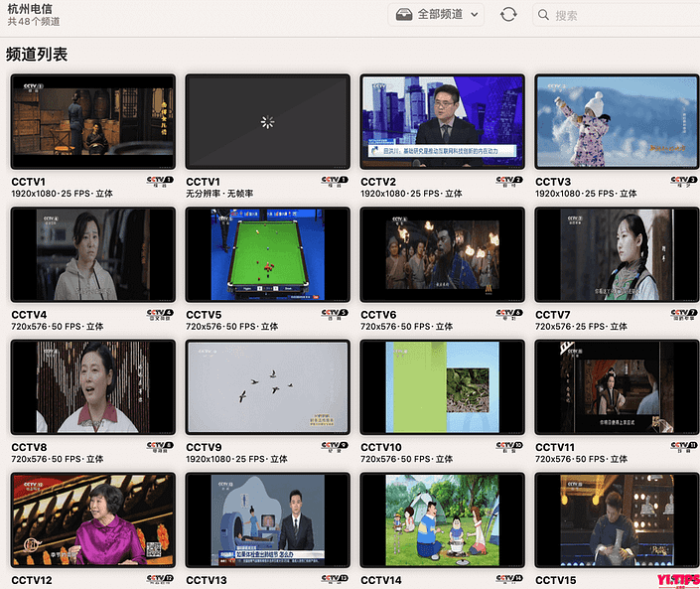The width and height of the screenshot is (700, 589).
Task: Click the magnifier icon in search box
Action: click(543, 15)
